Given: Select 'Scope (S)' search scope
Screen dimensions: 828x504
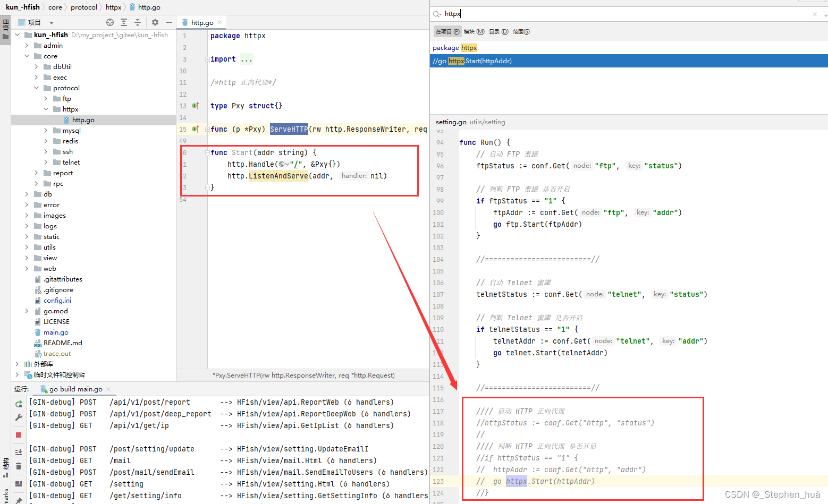Looking at the screenshot, I should pos(521,32).
